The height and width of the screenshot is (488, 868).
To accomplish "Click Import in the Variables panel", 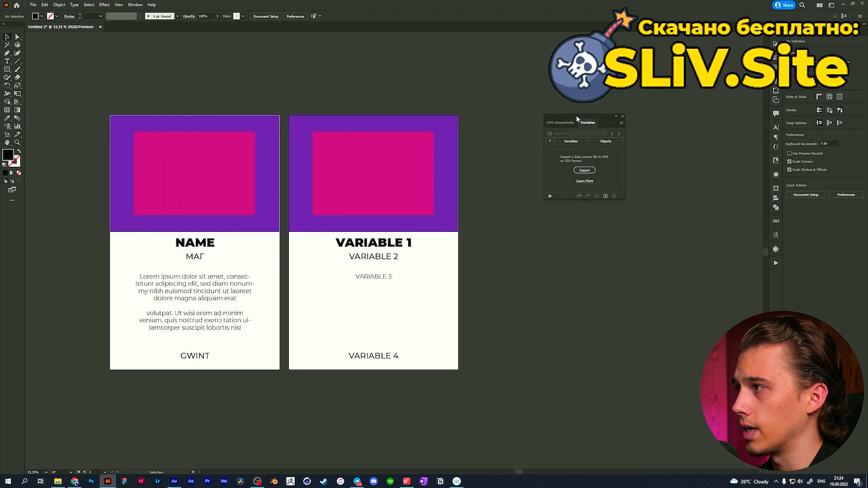I will click(x=585, y=170).
